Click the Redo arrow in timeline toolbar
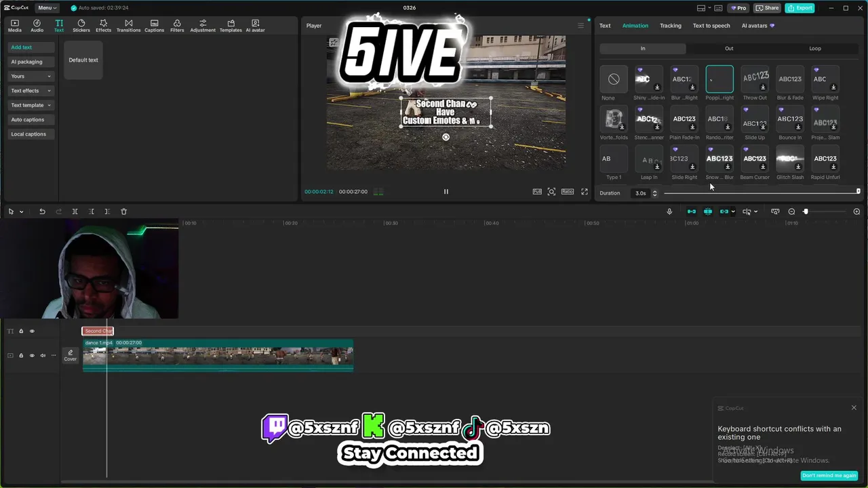This screenshot has height=488, width=868. [58, 211]
